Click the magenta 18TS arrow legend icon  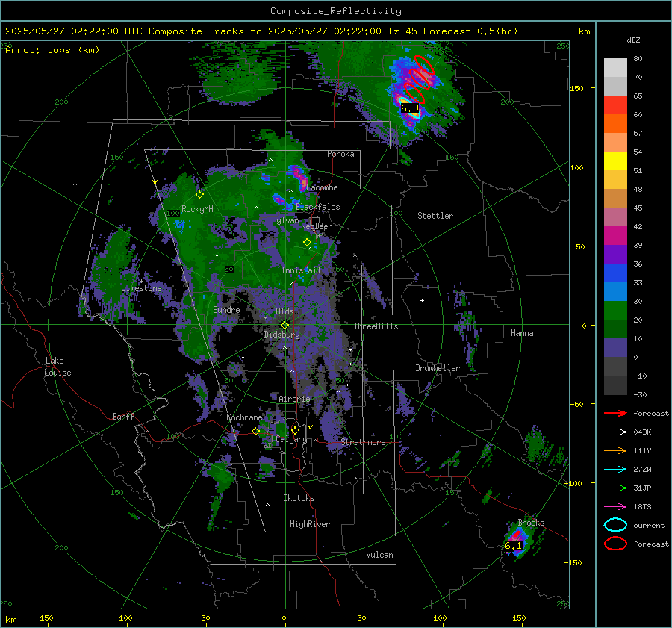pyautogui.click(x=615, y=507)
